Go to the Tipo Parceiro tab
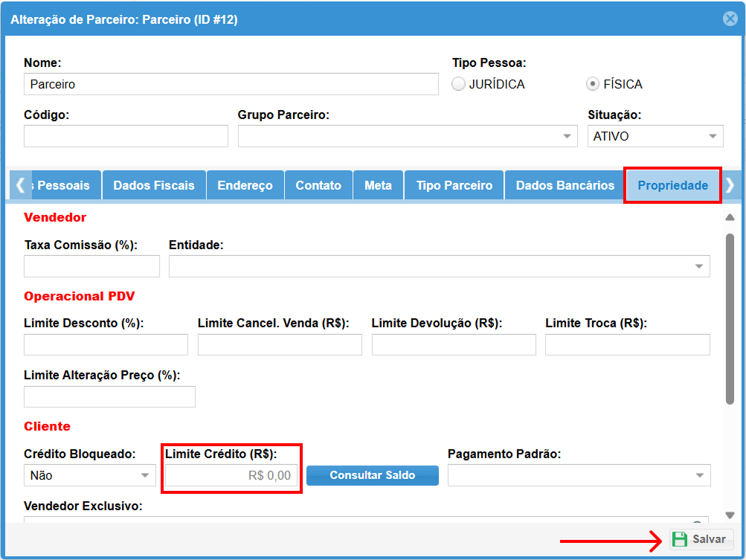The width and height of the screenshot is (746, 560). [x=454, y=185]
